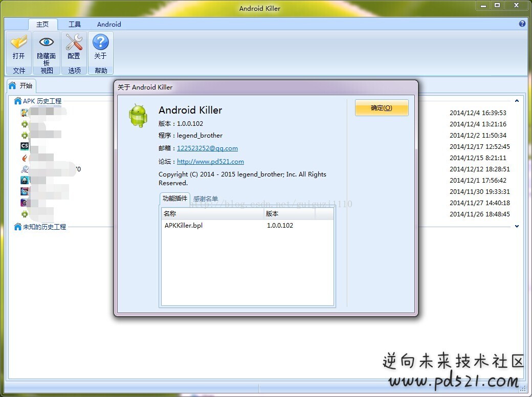Select the Android icon on the 2014/12/2 11:50:34 row
The height and width of the screenshot is (397, 532).
[x=25, y=136]
